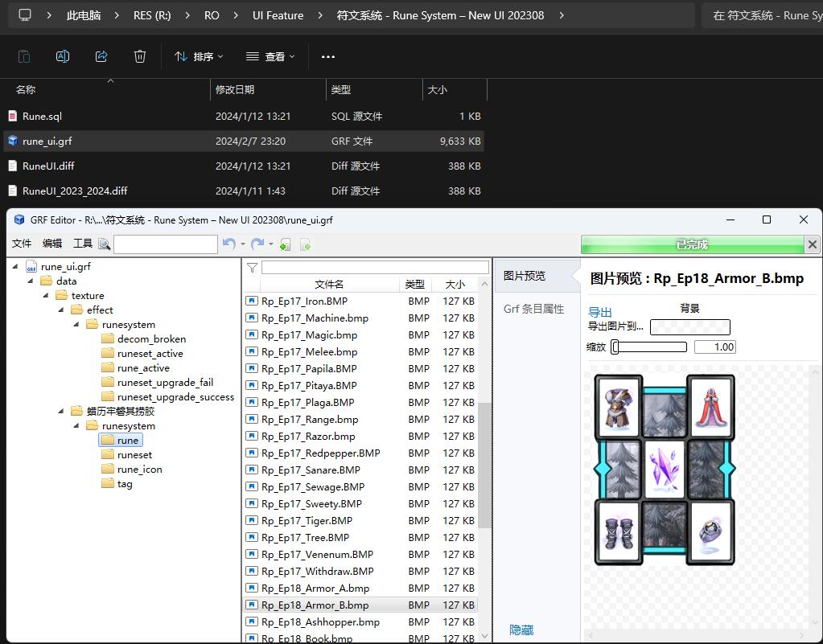The width and height of the screenshot is (823, 644).
Task: Open the three-dots more options in Explorer
Action: click(327, 56)
